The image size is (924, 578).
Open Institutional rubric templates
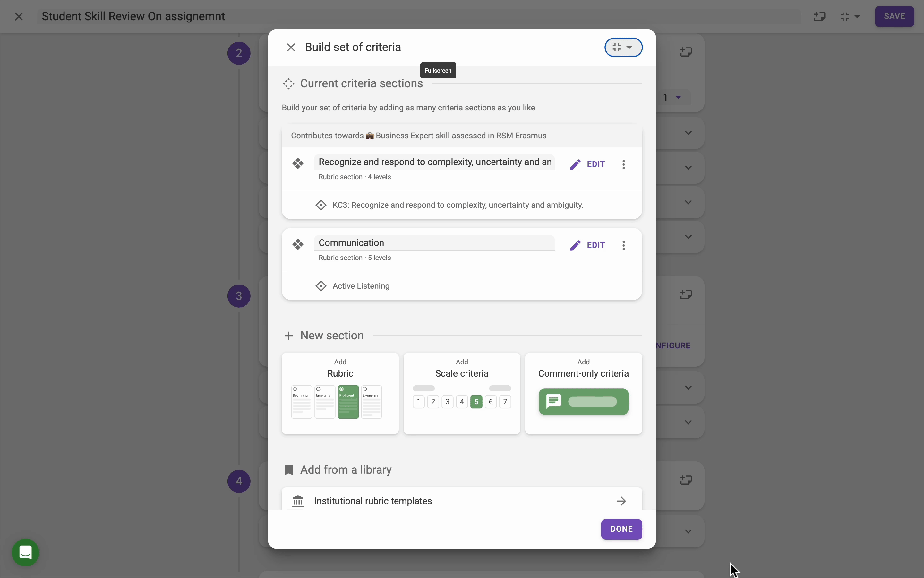(x=462, y=499)
